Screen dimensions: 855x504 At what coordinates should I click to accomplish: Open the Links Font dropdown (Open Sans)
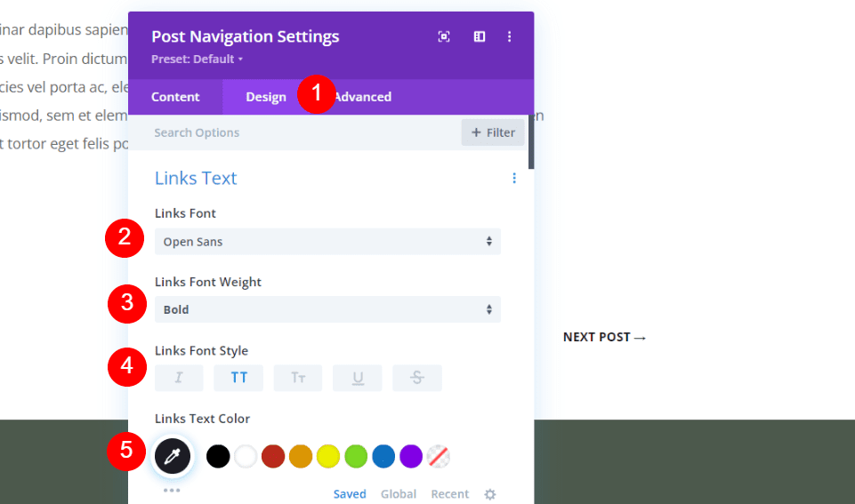[x=327, y=242]
